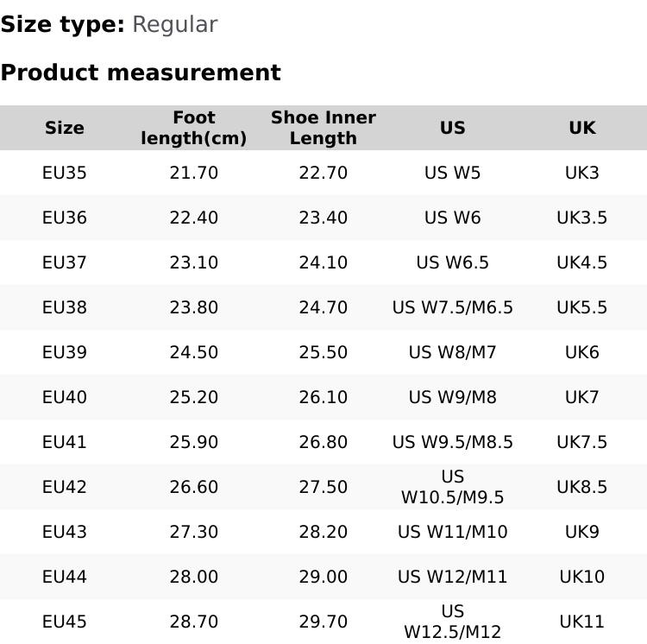Select the UK8.5 cell

581,487
